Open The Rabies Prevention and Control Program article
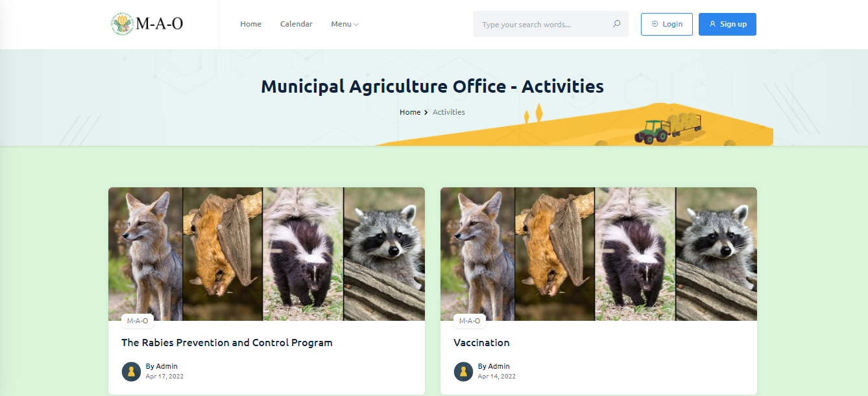 click(x=226, y=342)
